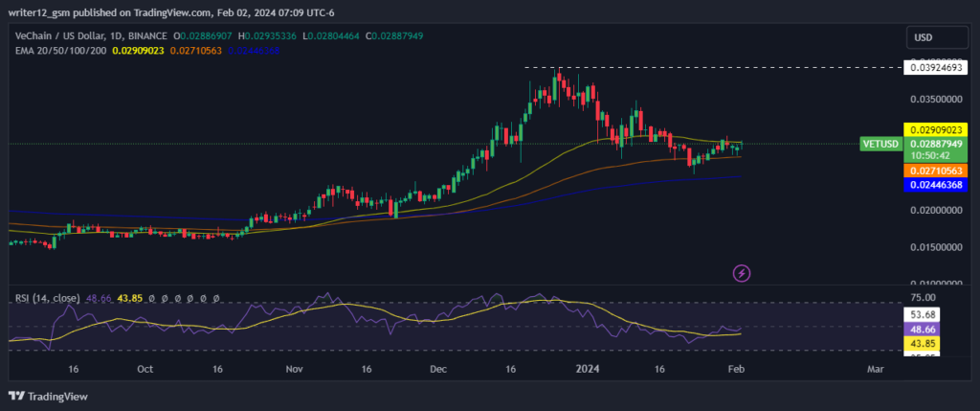Click the orange 0.02710563 axis label

coord(936,171)
